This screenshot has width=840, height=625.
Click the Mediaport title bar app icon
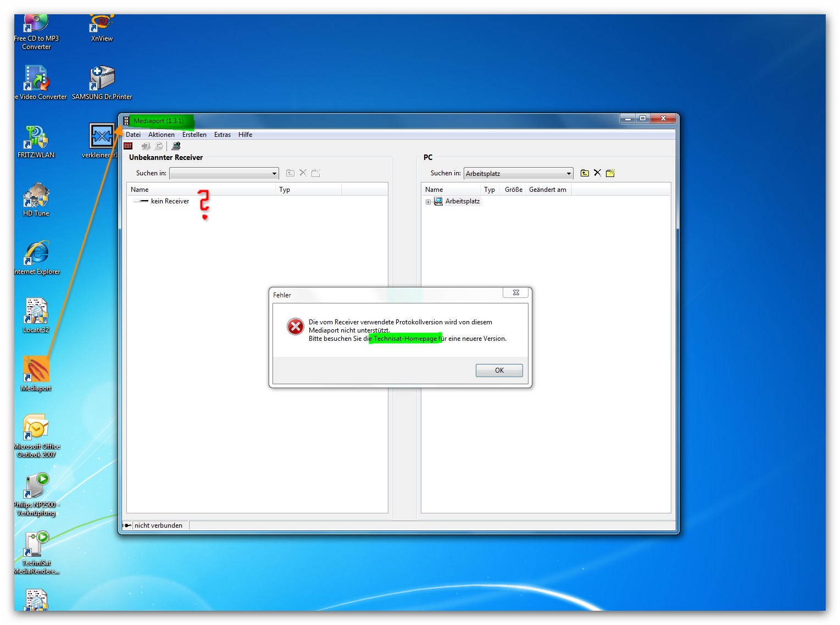(126, 120)
